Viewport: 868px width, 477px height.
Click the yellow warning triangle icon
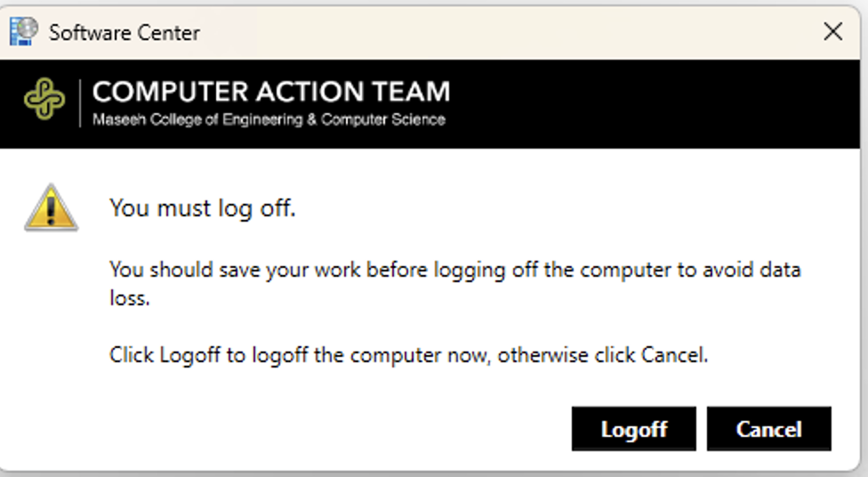51,207
